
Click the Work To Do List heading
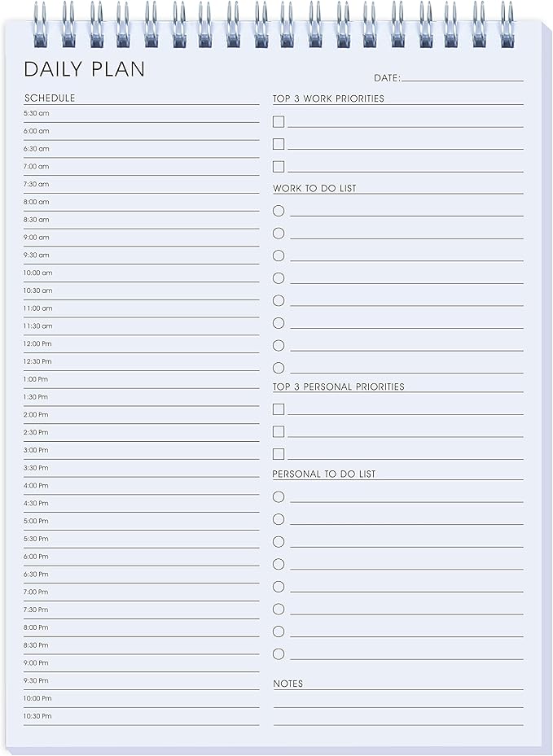point(314,188)
